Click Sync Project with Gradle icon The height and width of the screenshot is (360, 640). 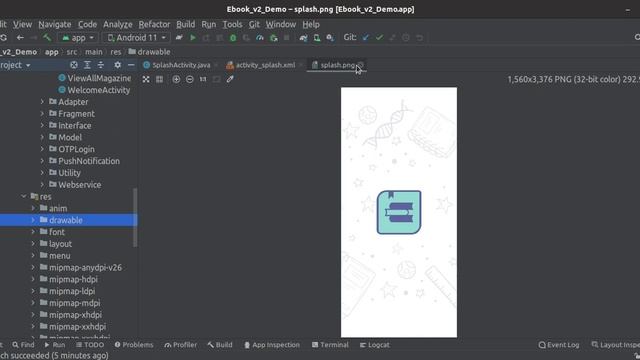click(303, 38)
